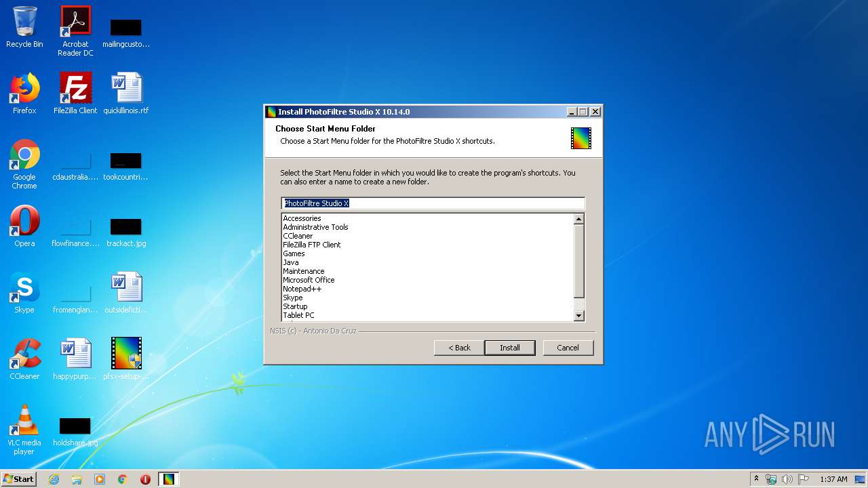
Task: Click Chrome icon in the taskbar
Action: tap(123, 479)
